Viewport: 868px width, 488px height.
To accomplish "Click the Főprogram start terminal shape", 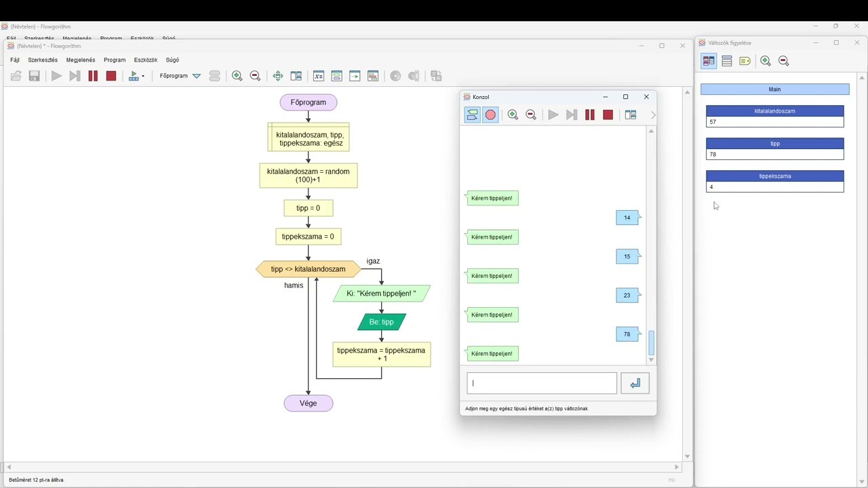I will pyautogui.click(x=309, y=102).
